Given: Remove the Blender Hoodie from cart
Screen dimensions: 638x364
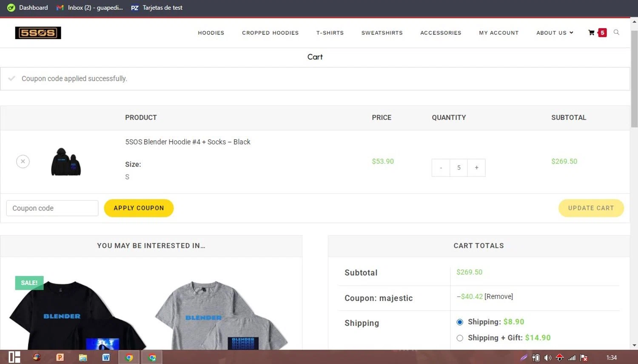Looking at the screenshot, I should [x=23, y=162].
